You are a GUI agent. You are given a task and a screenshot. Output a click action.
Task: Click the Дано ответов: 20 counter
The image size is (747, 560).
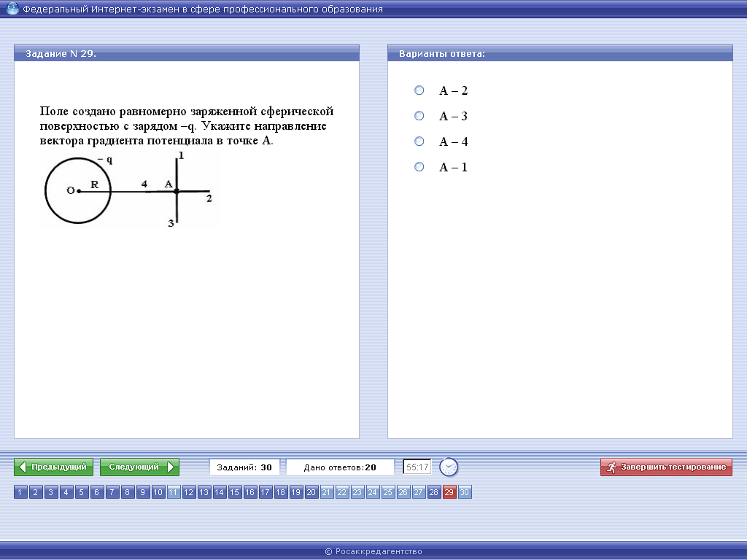click(x=340, y=467)
